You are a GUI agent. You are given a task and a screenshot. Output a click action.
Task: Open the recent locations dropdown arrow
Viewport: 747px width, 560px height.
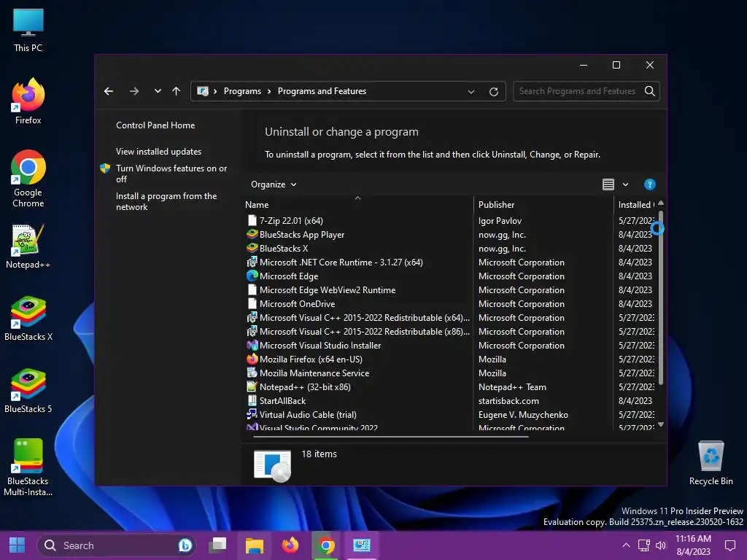158,91
